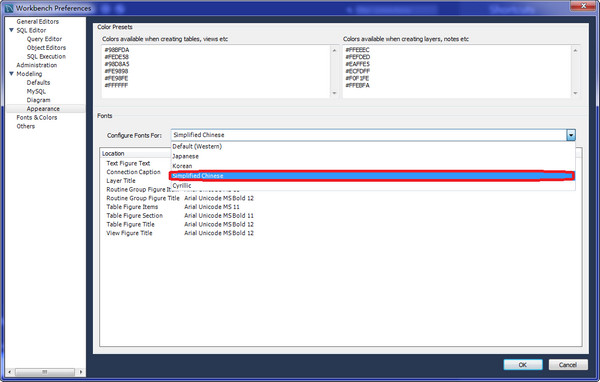Select color #EAFFE5 in layer colors

358,64
